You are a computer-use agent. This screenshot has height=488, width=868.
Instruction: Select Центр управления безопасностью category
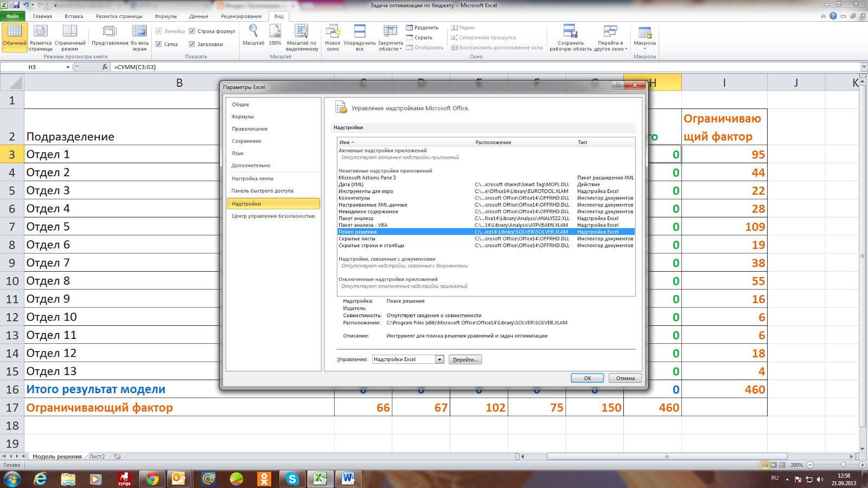[x=273, y=216]
